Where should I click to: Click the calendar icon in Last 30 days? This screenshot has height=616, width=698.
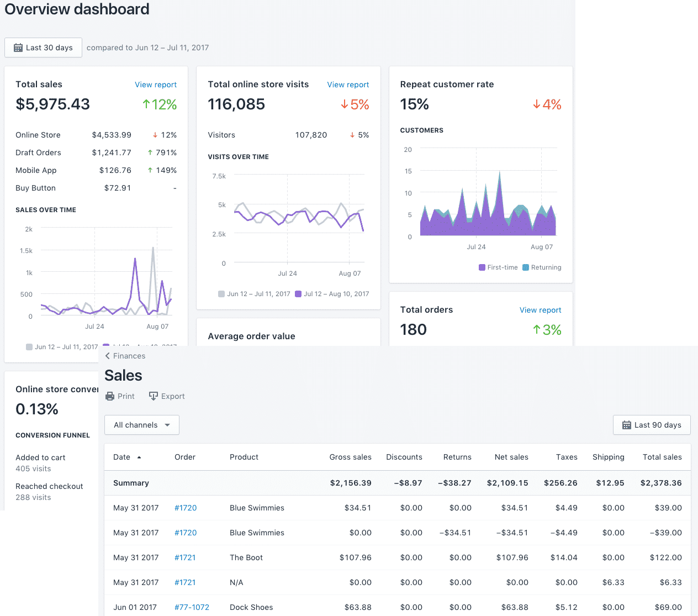point(18,48)
